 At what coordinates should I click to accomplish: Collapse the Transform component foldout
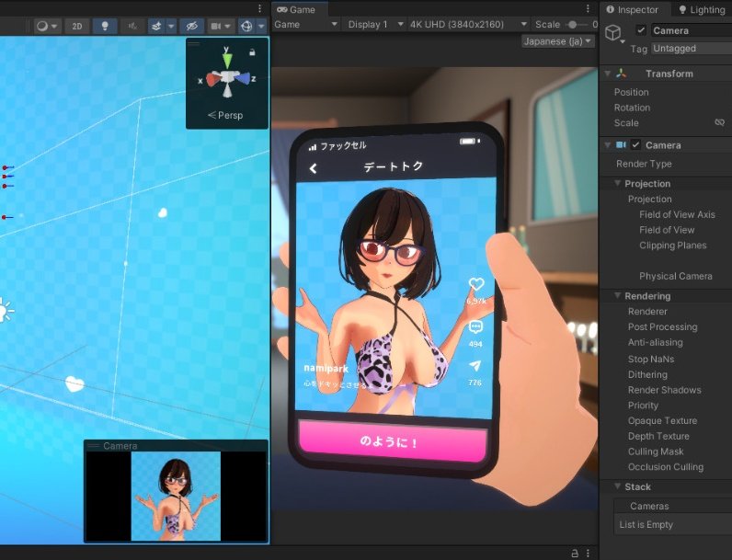[x=608, y=74]
